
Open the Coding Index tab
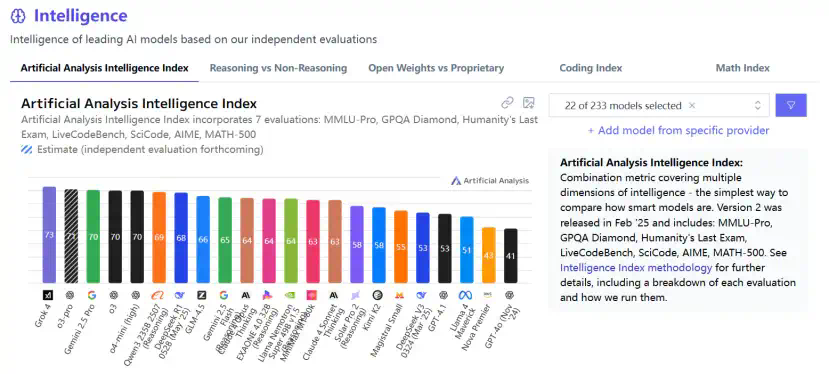click(x=591, y=68)
